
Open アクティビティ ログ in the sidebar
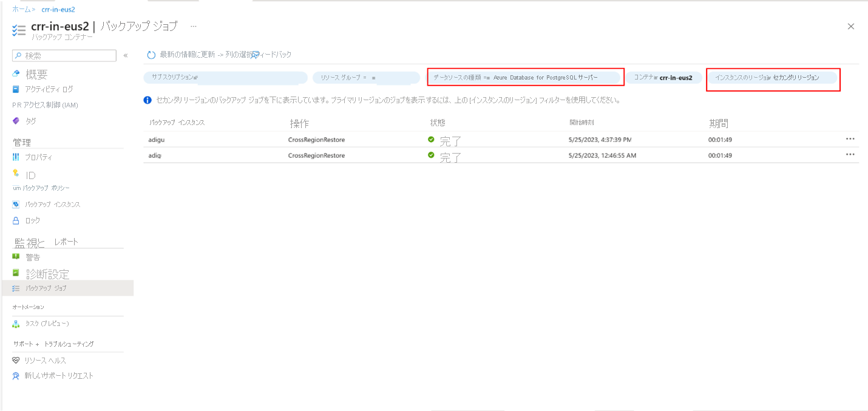click(x=49, y=89)
